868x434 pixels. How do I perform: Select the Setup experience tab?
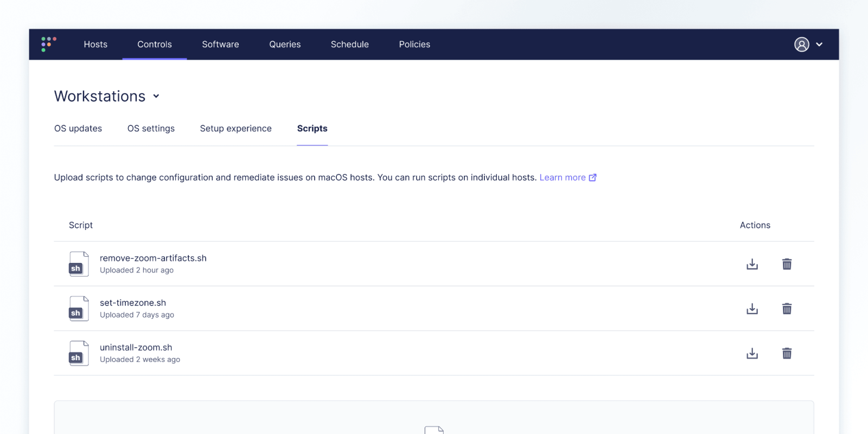click(x=235, y=129)
